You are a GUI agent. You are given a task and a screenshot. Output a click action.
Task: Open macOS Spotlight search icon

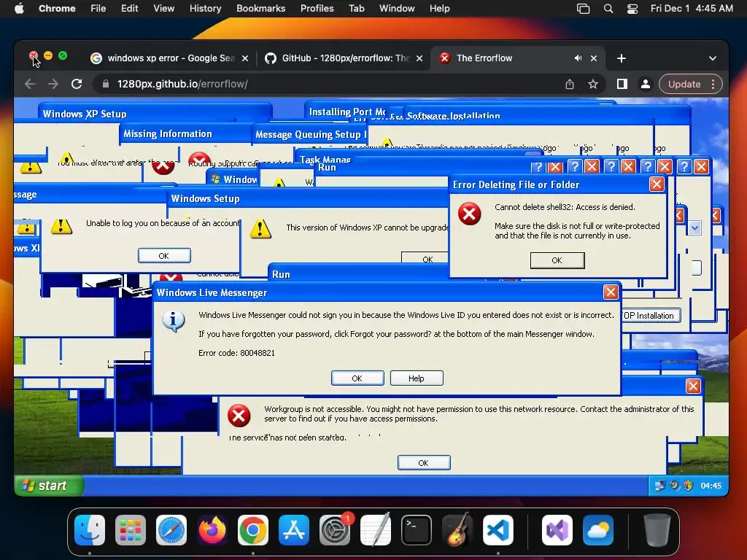coord(608,9)
